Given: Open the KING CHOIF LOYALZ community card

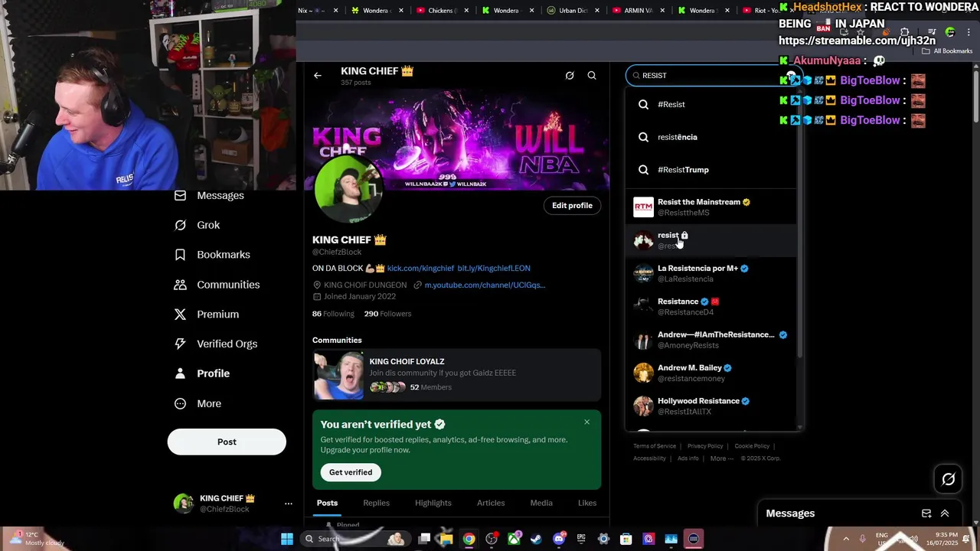Looking at the screenshot, I should [456, 375].
